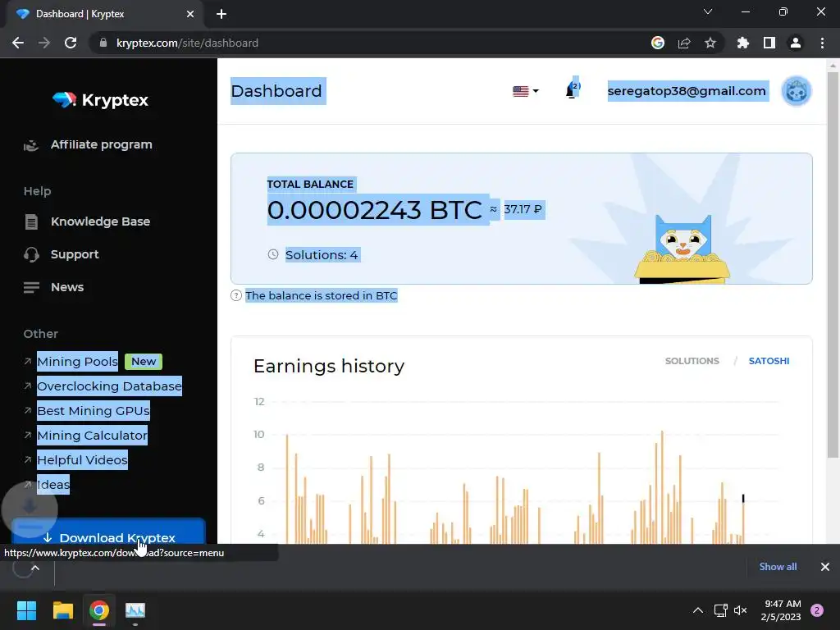840x630 pixels.
Task: Reload the Kryptex page
Action: click(71, 43)
